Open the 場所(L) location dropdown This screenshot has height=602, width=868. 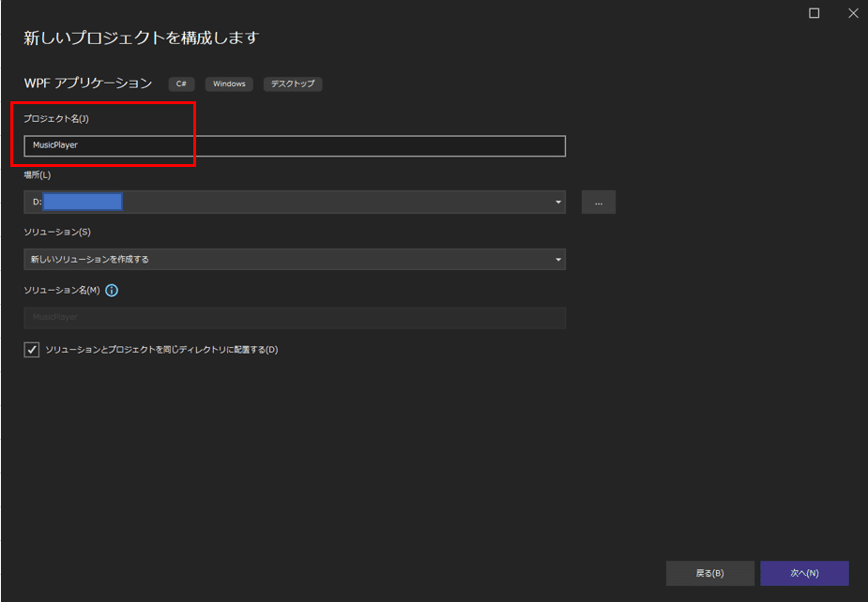coord(558,202)
